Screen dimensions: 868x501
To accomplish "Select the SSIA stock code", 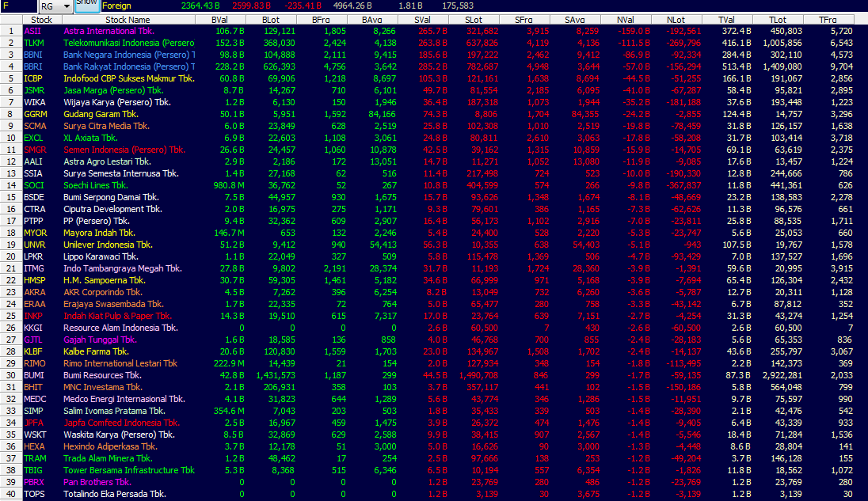I will 32,173.
